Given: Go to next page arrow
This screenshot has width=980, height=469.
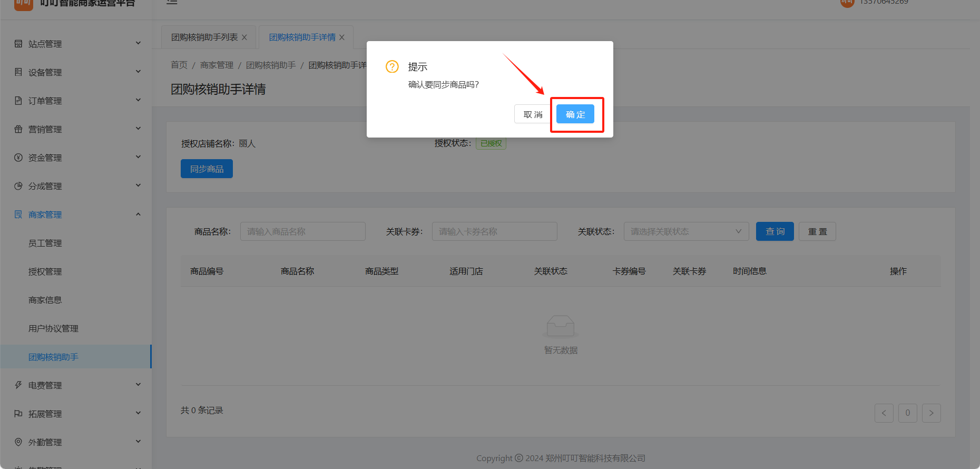Looking at the screenshot, I should point(931,413).
